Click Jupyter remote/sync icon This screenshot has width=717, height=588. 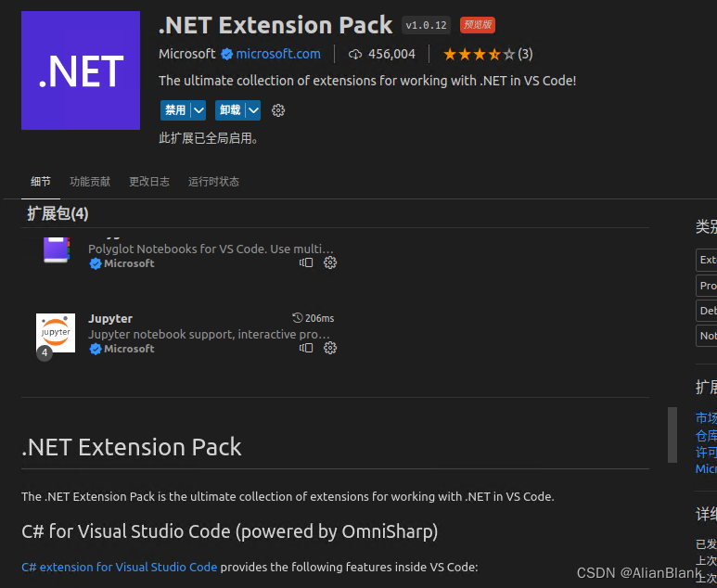(x=306, y=348)
